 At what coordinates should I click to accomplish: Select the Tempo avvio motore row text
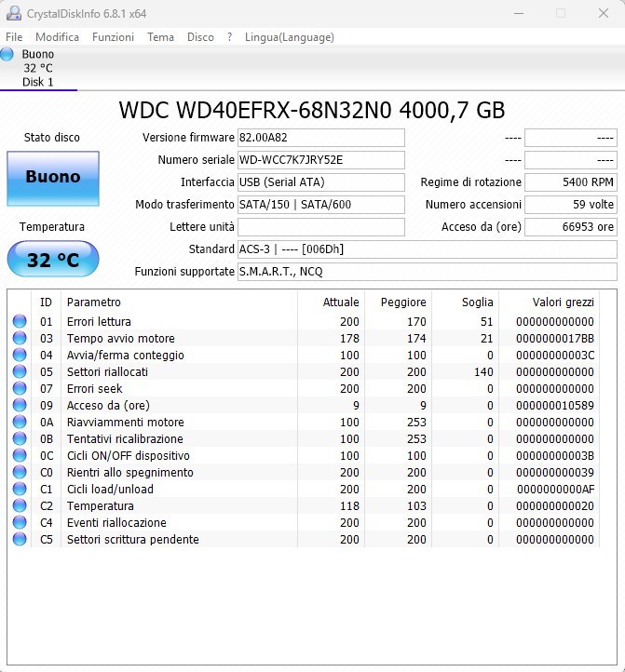coord(120,338)
